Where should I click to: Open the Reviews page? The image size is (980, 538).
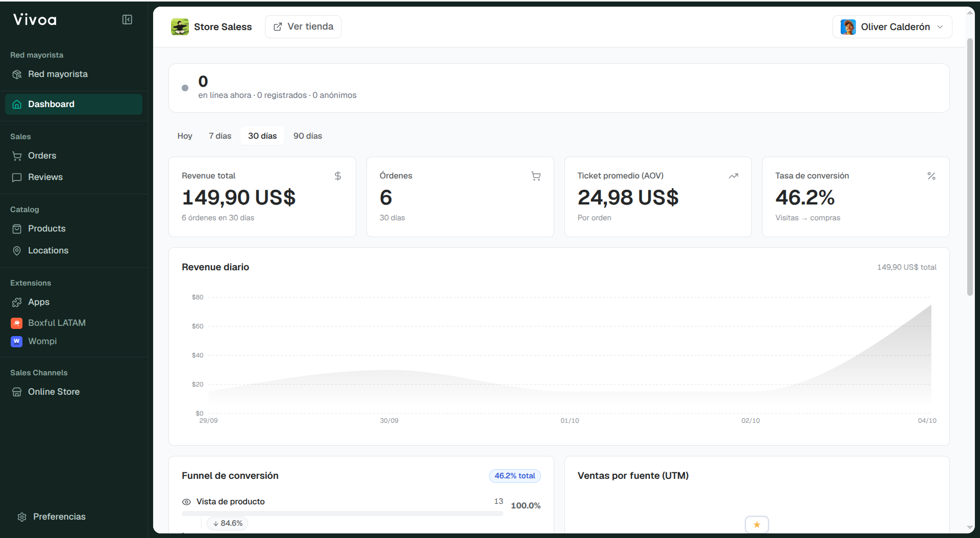tap(73, 177)
